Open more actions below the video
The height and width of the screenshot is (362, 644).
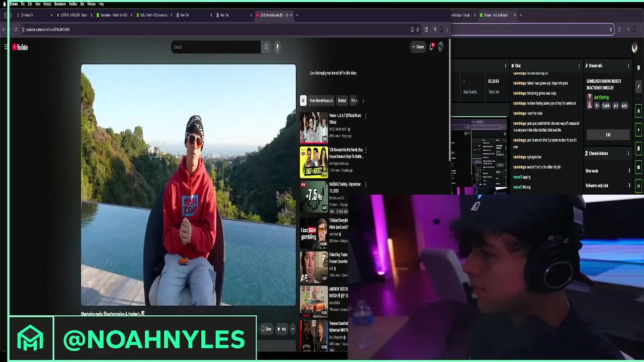coord(293,329)
